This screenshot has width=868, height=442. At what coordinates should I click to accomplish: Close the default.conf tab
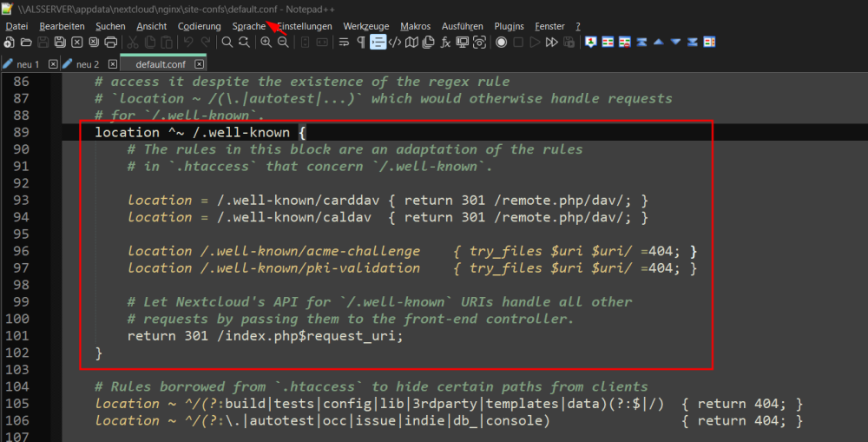tap(200, 64)
